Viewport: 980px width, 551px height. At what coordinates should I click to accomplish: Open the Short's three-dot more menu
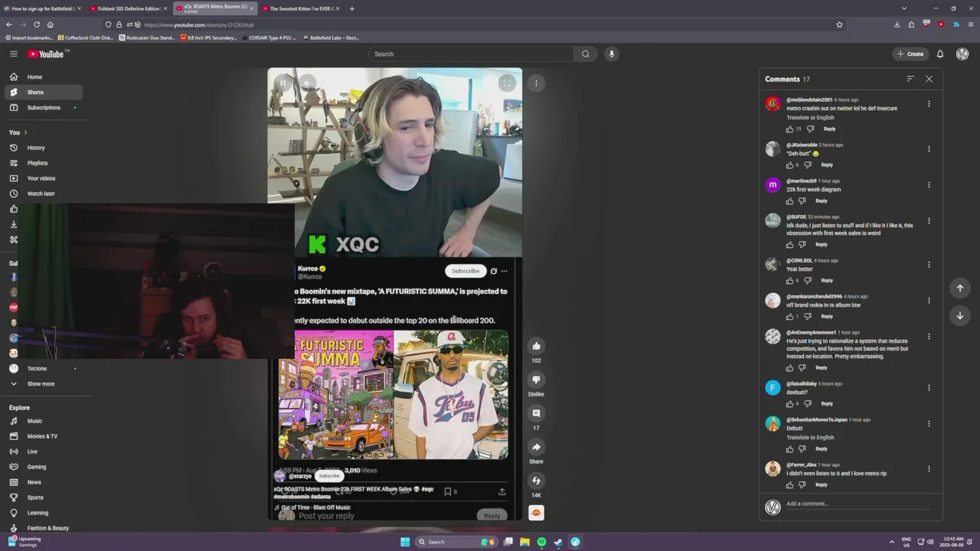point(536,83)
